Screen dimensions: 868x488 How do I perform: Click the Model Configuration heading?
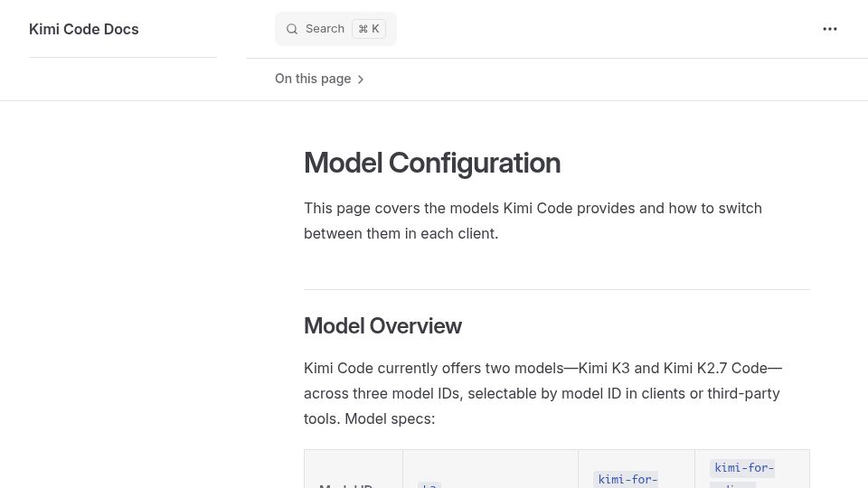point(432,164)
